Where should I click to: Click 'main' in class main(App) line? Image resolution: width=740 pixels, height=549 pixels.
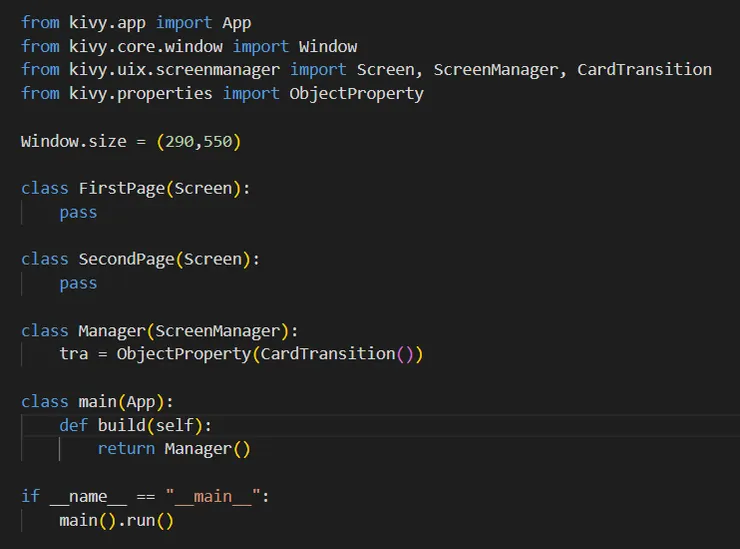coord(98,401)
